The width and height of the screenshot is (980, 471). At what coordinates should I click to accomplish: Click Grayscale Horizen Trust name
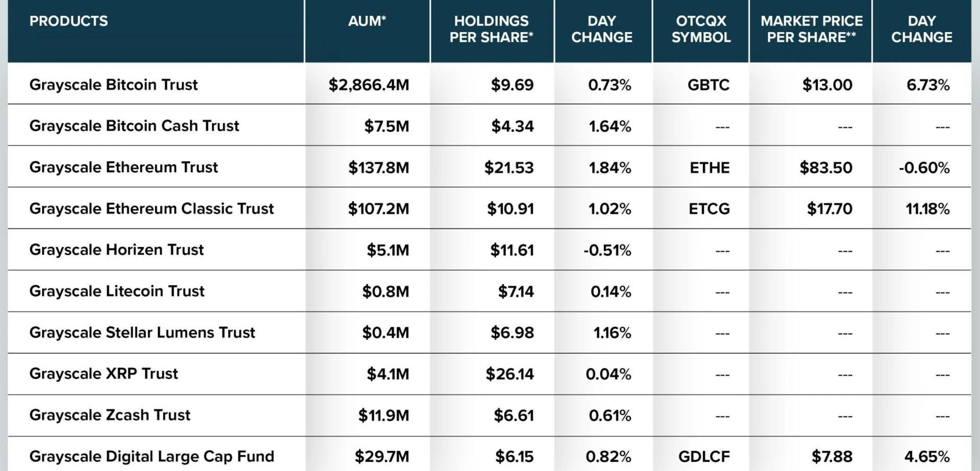pos(116,250)
